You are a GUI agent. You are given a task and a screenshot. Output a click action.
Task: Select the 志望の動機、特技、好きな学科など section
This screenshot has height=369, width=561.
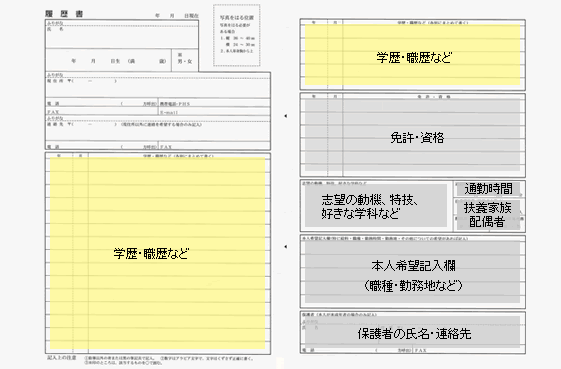pos(376,206)
